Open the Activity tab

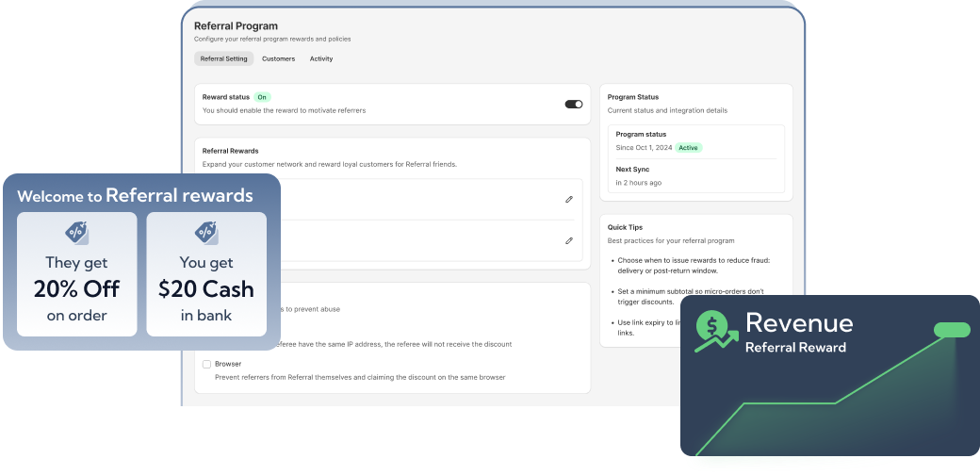(321, 58)
